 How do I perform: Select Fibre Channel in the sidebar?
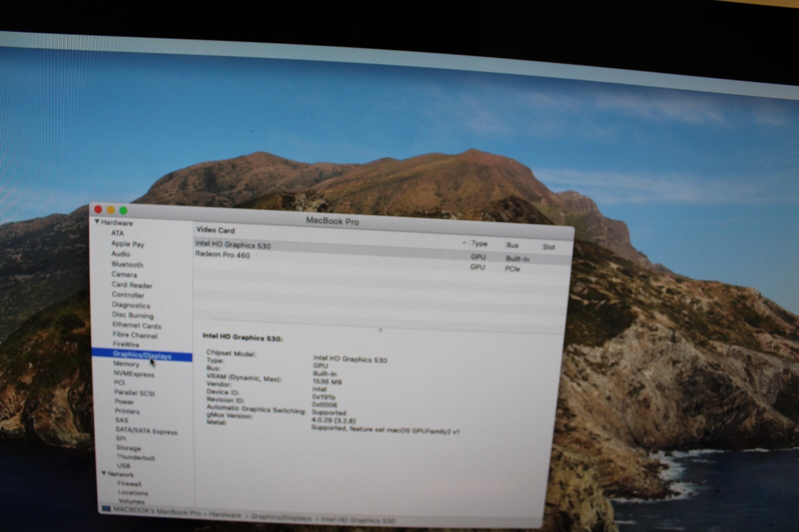135,335
